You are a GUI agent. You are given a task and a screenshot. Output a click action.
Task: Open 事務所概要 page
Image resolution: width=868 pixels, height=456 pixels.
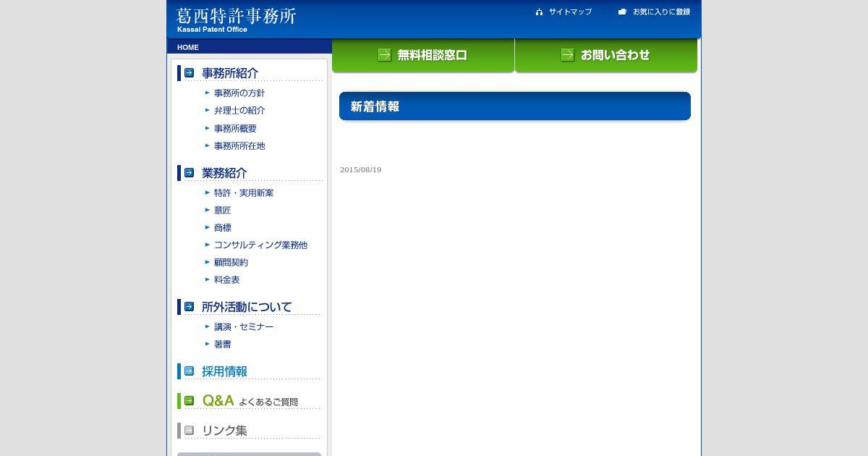point(235,129)
